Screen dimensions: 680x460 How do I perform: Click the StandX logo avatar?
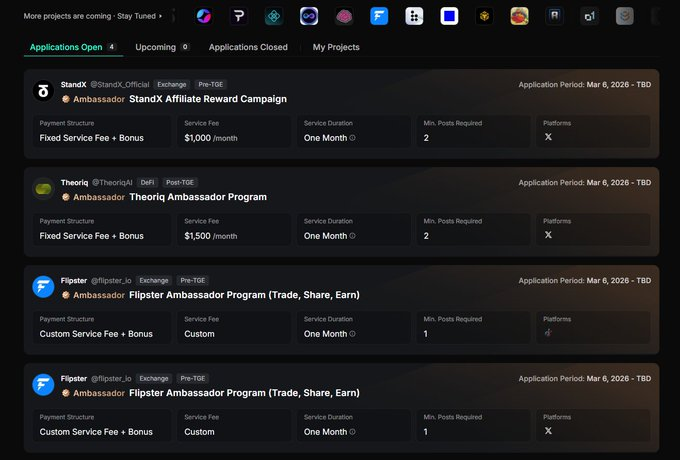pos(43,91)
